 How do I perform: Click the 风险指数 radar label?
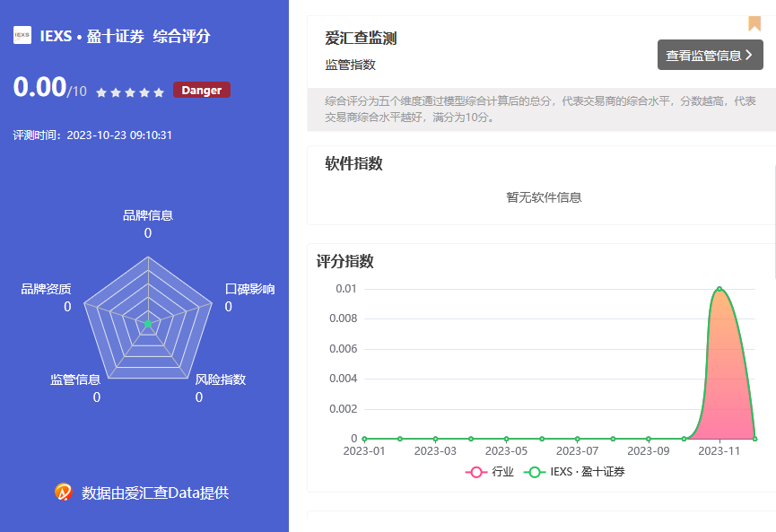tap(220, 379)
